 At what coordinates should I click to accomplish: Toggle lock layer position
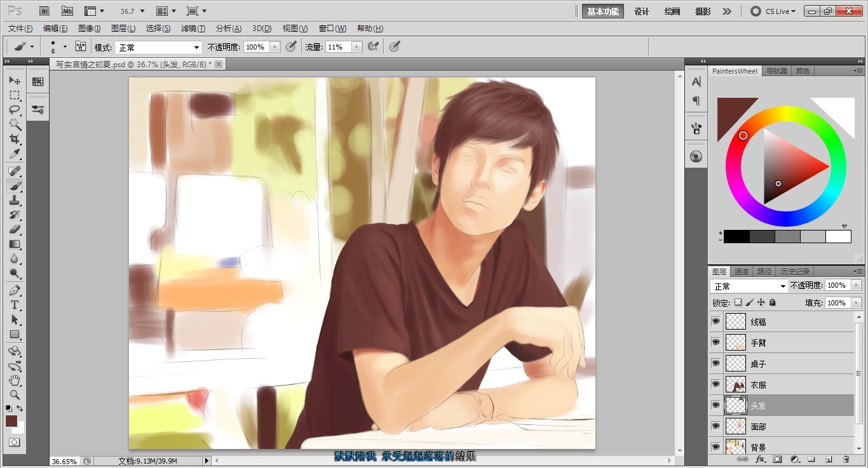point(761,303)
